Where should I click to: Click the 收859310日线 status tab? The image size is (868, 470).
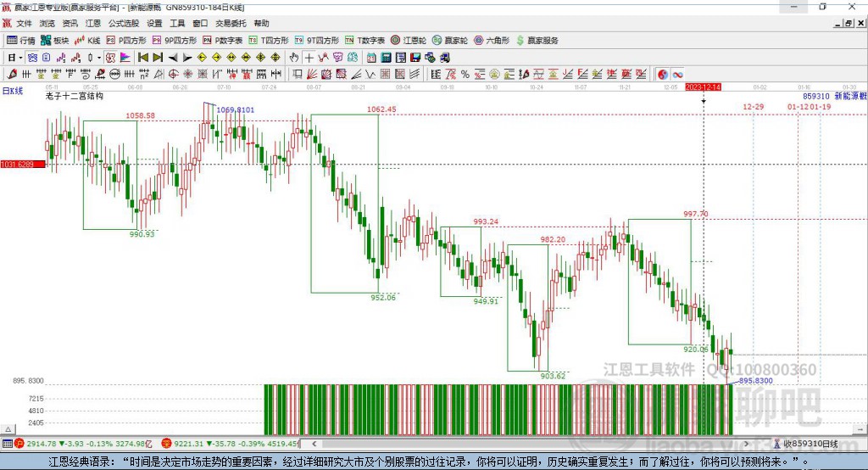click(x=806, y=444)
